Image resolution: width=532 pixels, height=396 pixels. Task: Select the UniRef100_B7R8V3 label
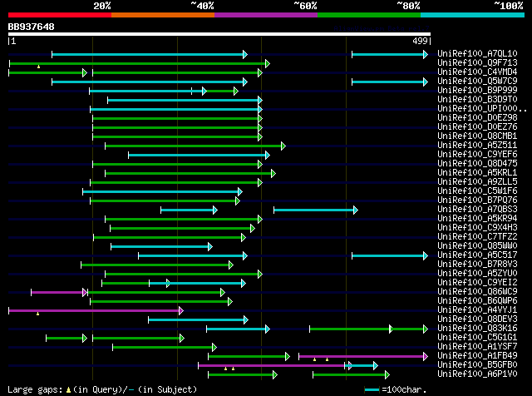(x=477, y=265)
